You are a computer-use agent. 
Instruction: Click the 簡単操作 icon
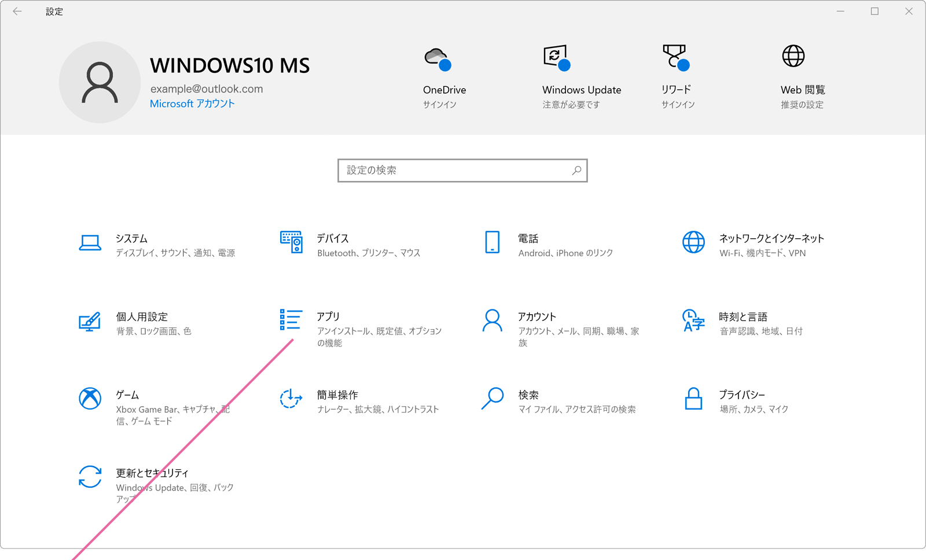pyautogui.click(x=291, y=399)
